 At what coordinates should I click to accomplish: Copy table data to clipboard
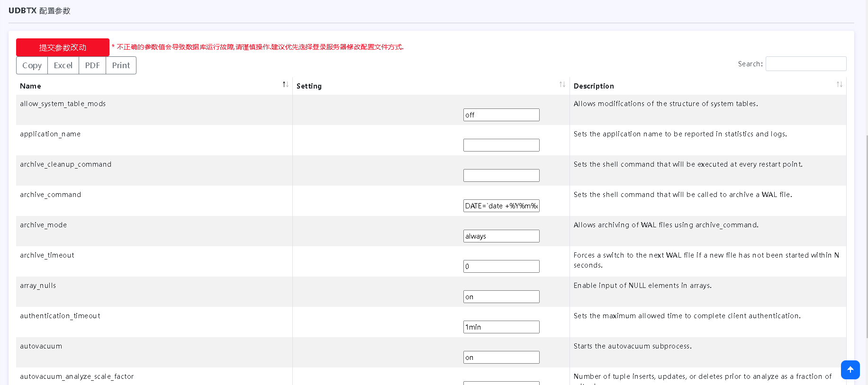coord(32,65)
